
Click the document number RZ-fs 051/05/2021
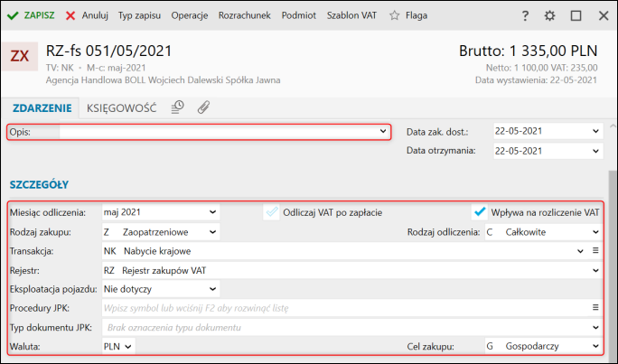coord(108,51)
